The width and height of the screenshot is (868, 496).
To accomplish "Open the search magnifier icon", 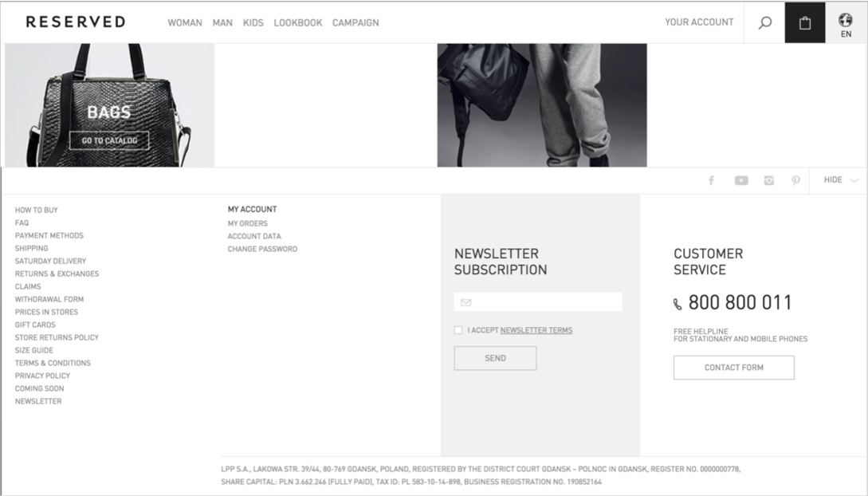I will 764,22.
